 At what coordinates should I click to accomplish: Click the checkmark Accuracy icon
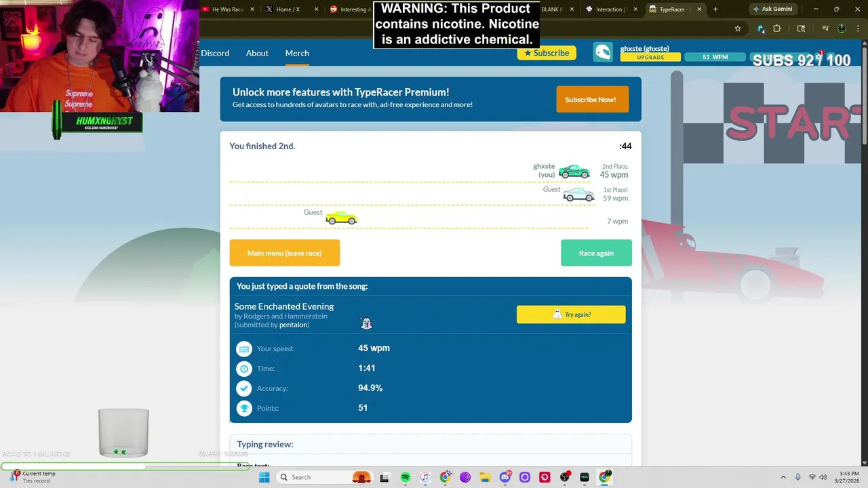243,388
